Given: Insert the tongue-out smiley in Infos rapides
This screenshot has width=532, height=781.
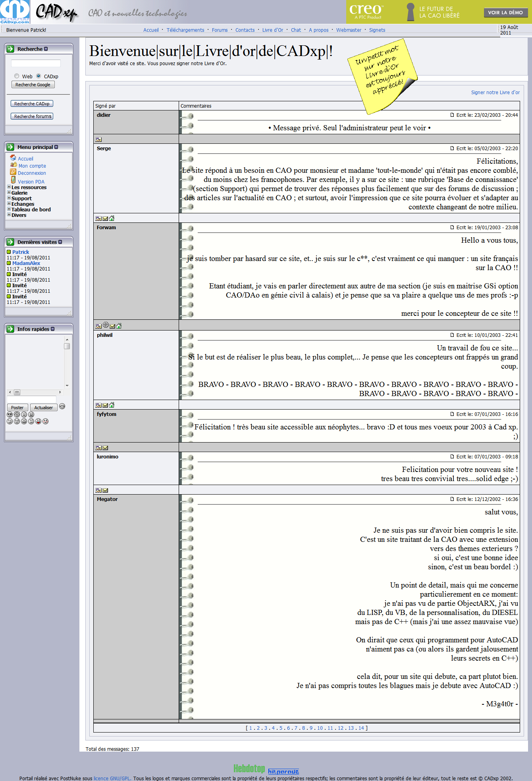Looking at the screenshot, I should click(39, 421).
